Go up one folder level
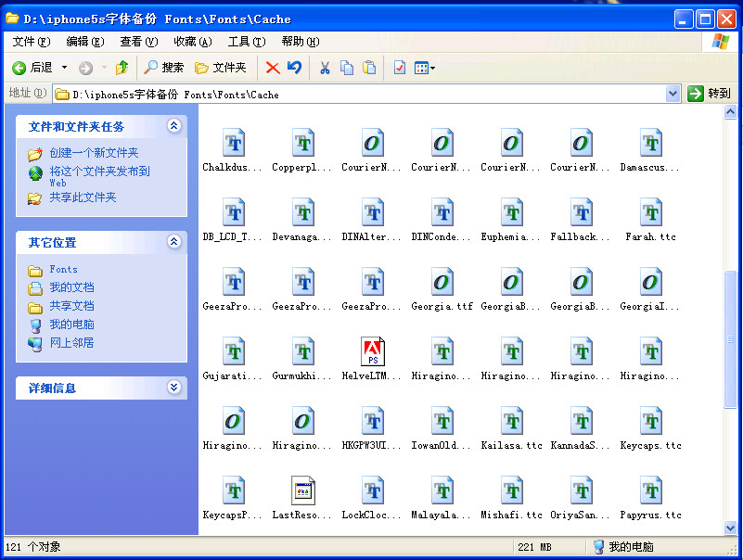Viewport: 743px width, 560px height. [x=122, y=68]
